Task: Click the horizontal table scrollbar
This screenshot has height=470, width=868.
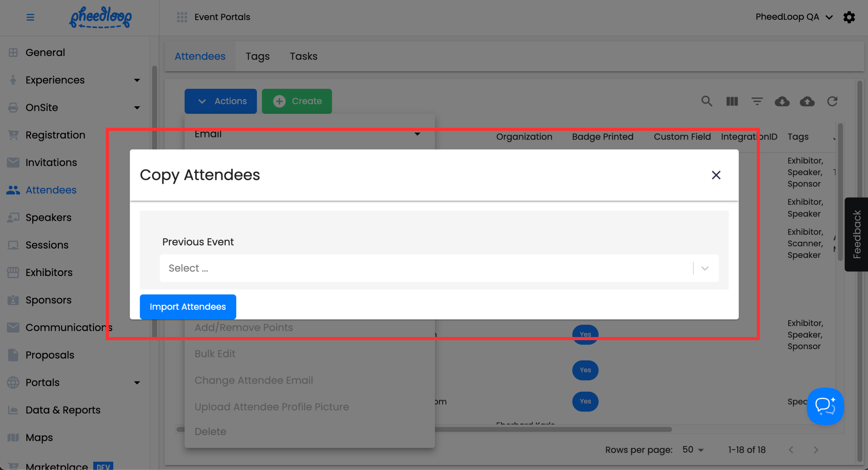Action: [553, 429]
